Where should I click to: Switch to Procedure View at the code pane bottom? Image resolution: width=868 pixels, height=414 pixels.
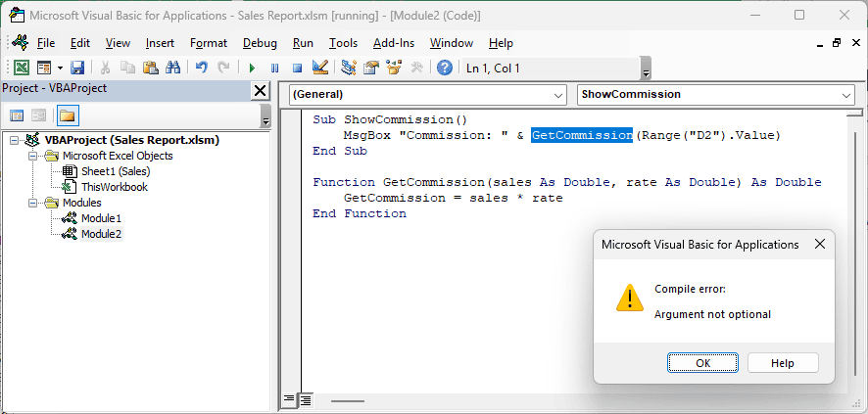tap(289, 399)
